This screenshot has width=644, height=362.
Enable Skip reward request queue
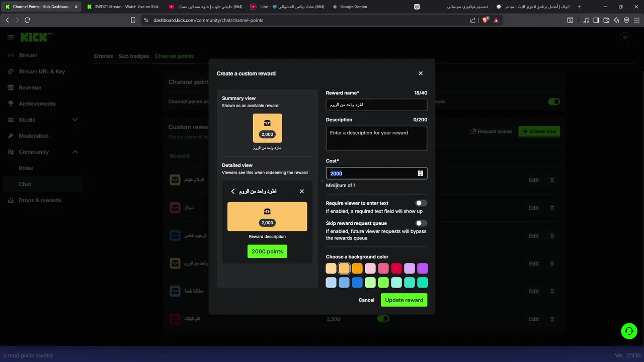[x=421, y=223]
